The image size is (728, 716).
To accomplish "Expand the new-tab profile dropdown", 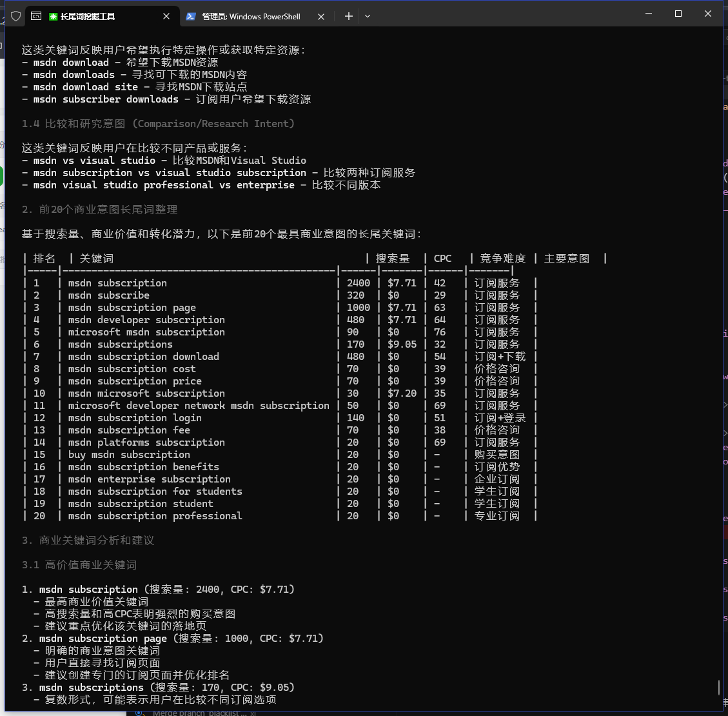I will click(368, 16).
